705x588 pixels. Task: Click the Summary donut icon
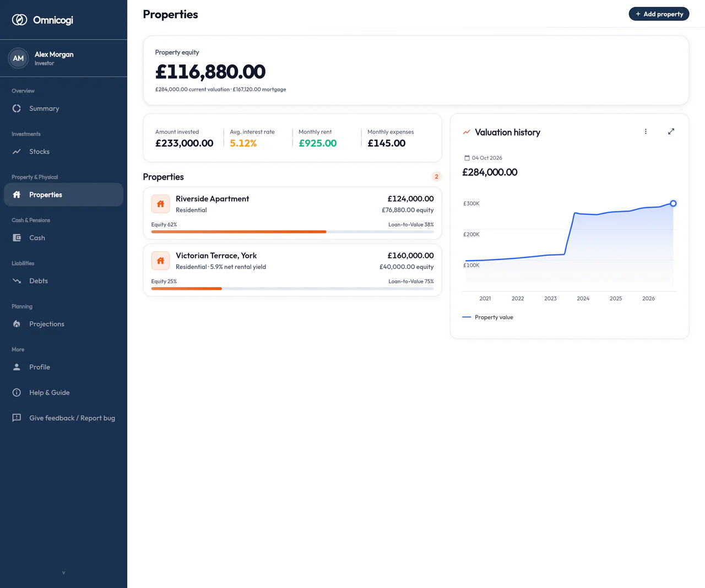pos(17,109)
